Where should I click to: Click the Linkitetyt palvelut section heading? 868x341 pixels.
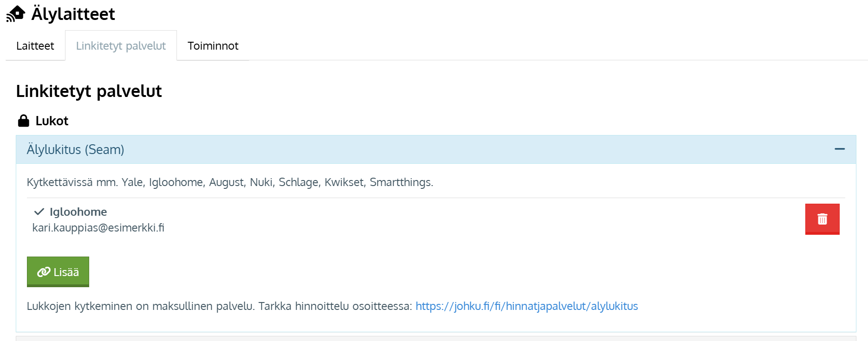[x=89, y=91]
